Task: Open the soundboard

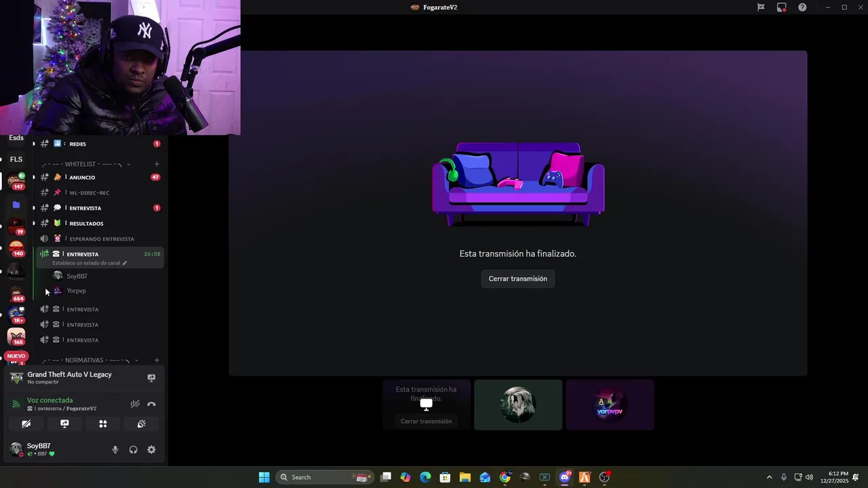Action: pyautogui.click(x=141, y=424)
